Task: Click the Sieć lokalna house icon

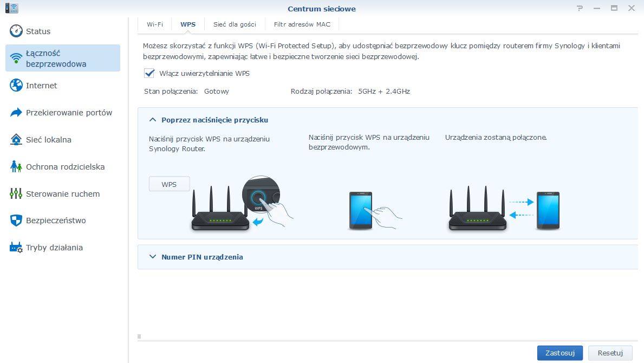Action: [x=16, y=140]
